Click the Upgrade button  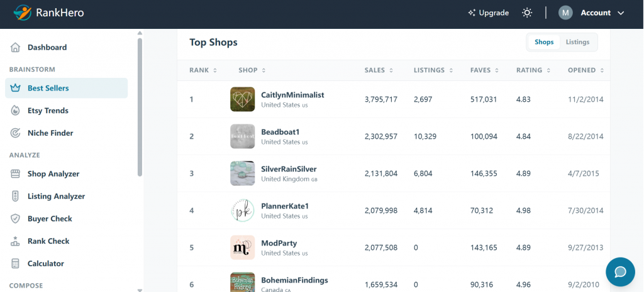(x=489, y=13)
